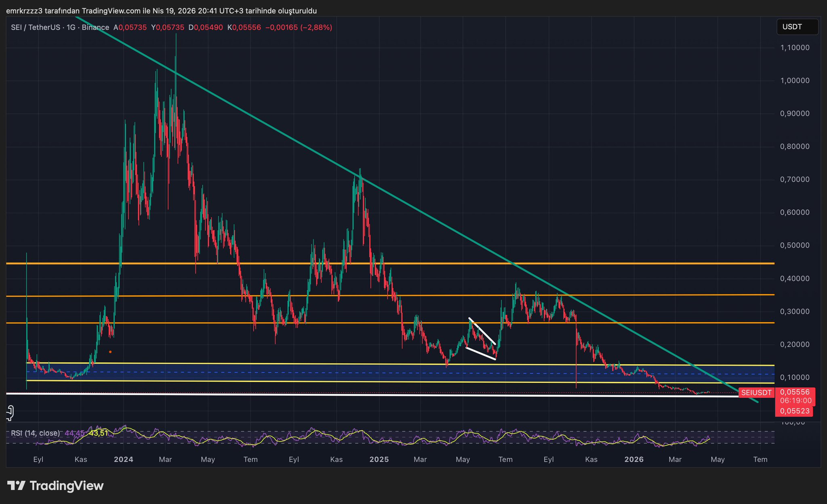
Task: Open the SEI / TetherUS symbol title
Action: [x=35, y=27]
